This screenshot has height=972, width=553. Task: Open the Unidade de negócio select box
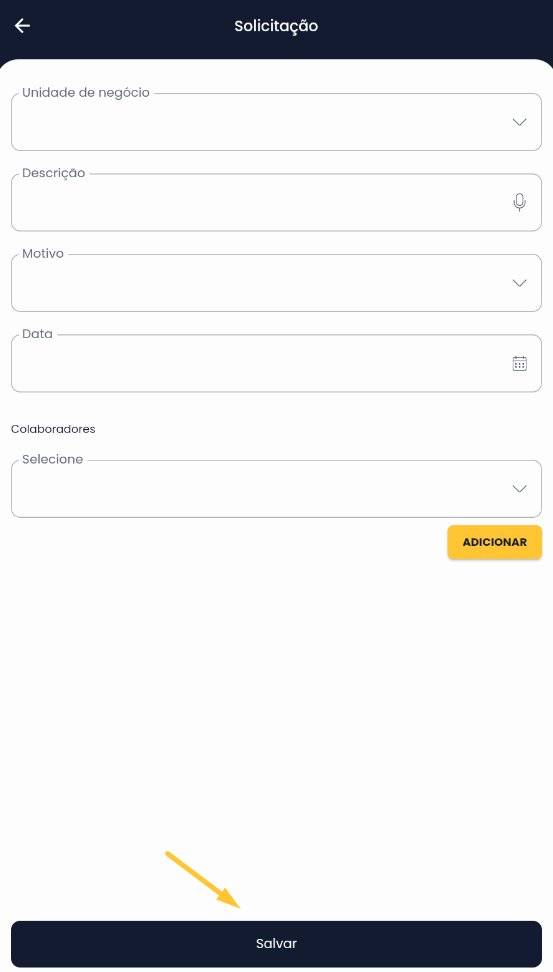pos(276,122)
